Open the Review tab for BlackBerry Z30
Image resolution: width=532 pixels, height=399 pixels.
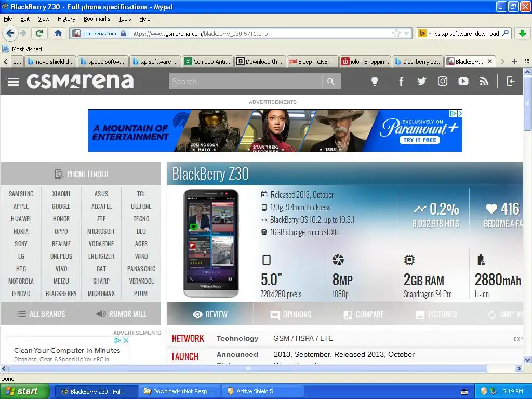pyautogui.click(x=210, y=314)
